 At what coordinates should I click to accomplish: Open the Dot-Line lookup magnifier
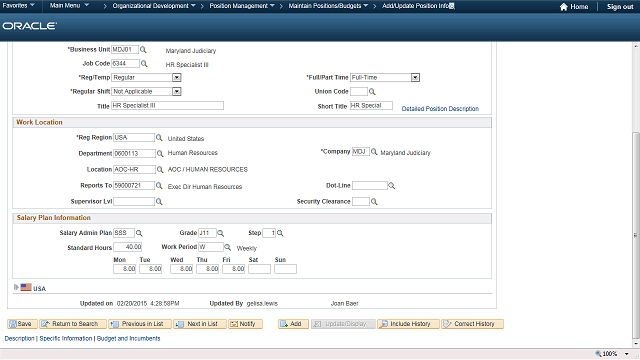[x=391, y=186]
